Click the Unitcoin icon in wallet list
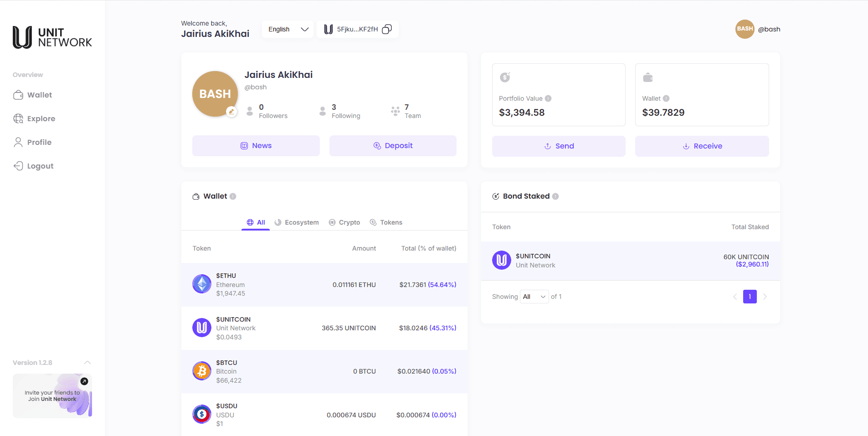This screenshot has width=868, height=436. [x=202, y=328]
